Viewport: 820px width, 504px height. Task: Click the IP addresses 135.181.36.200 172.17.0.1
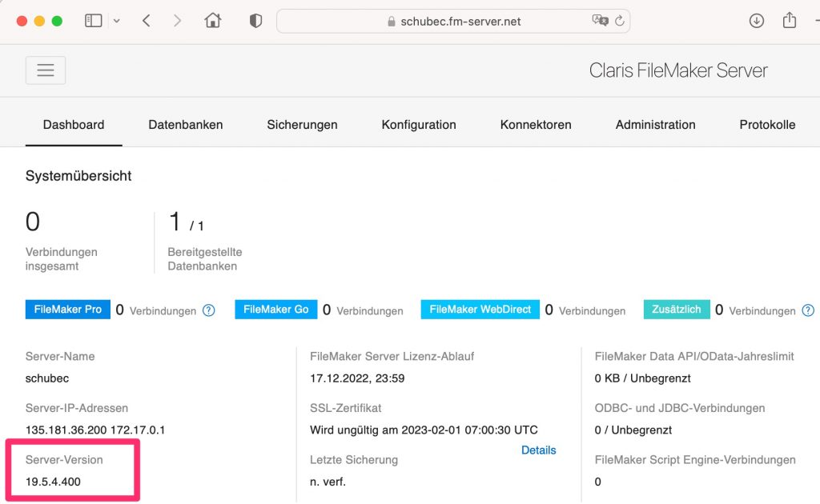point(95,430)
